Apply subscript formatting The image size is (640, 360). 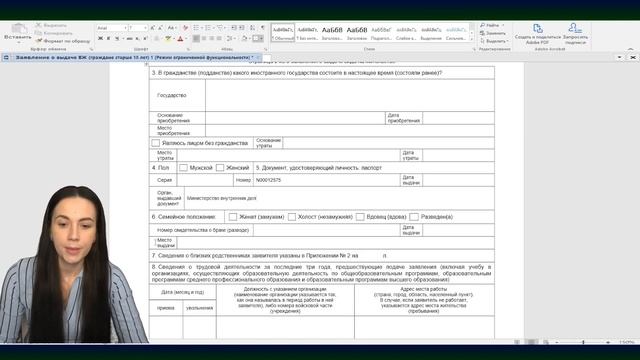click(138, 38)
